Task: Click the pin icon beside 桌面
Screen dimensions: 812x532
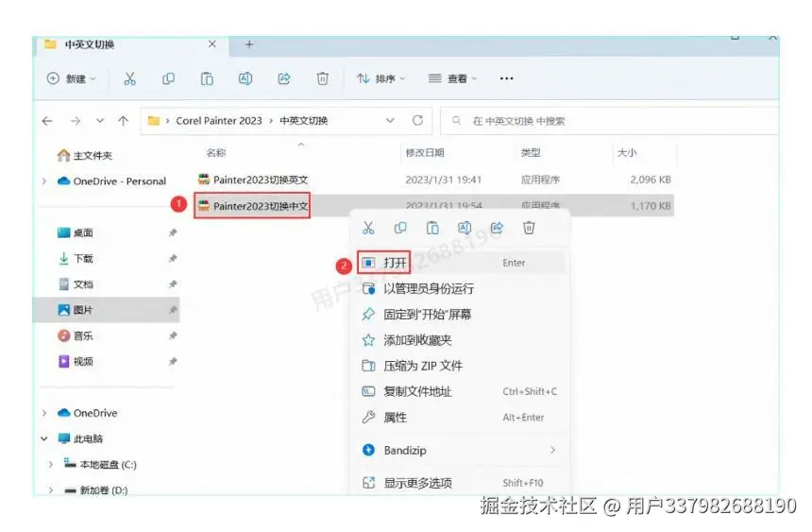Action: coord(173,232)
